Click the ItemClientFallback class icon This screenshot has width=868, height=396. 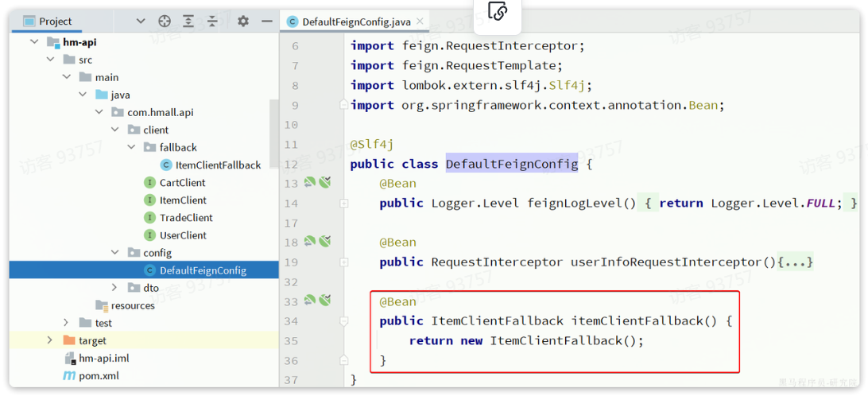165,165
